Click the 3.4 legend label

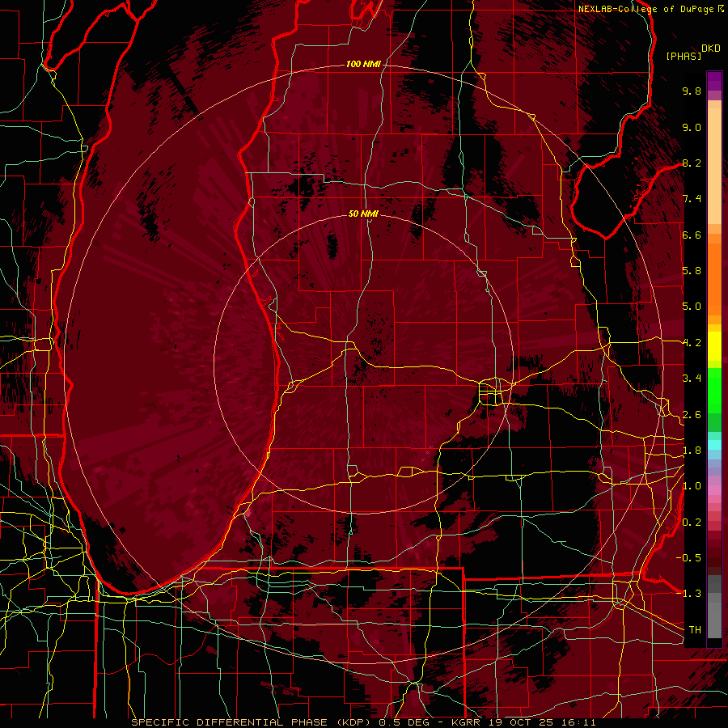[x=692, y=379]
